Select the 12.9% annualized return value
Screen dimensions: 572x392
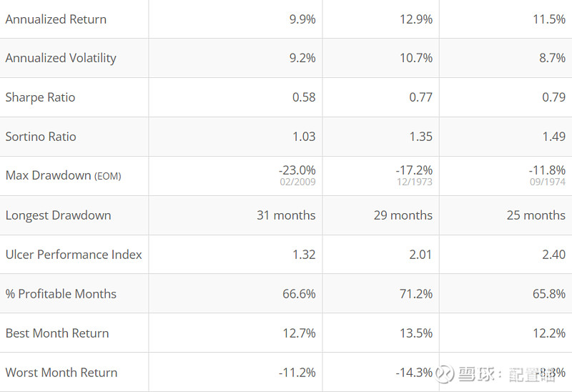click(x=416, y=19)
